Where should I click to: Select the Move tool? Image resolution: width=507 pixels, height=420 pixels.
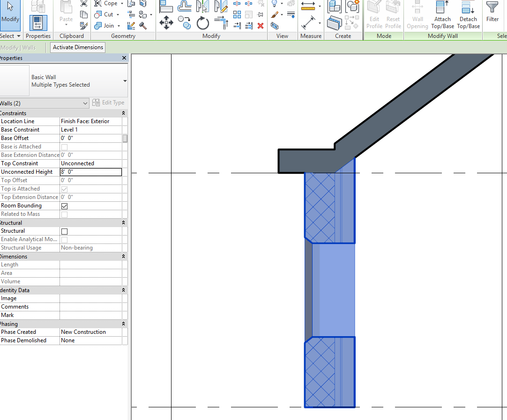point(166,22)
